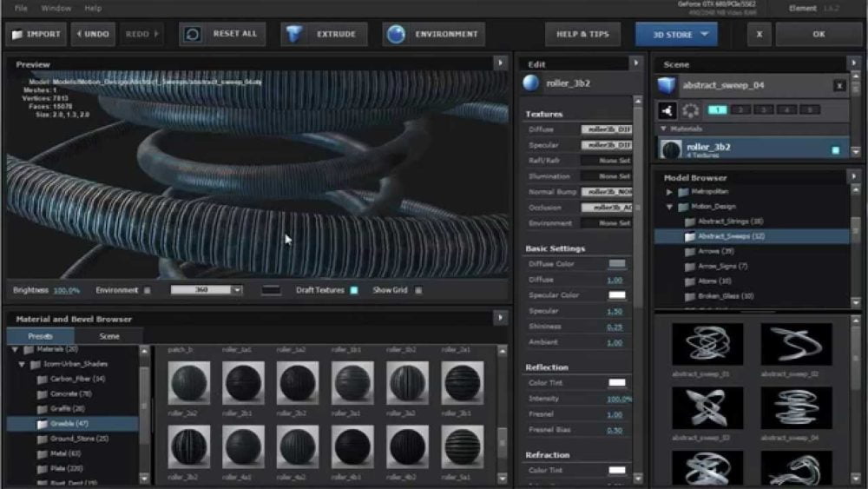Toggle the Draft Textures checkbox
This screenshot has width=868, height=489.
354,290
